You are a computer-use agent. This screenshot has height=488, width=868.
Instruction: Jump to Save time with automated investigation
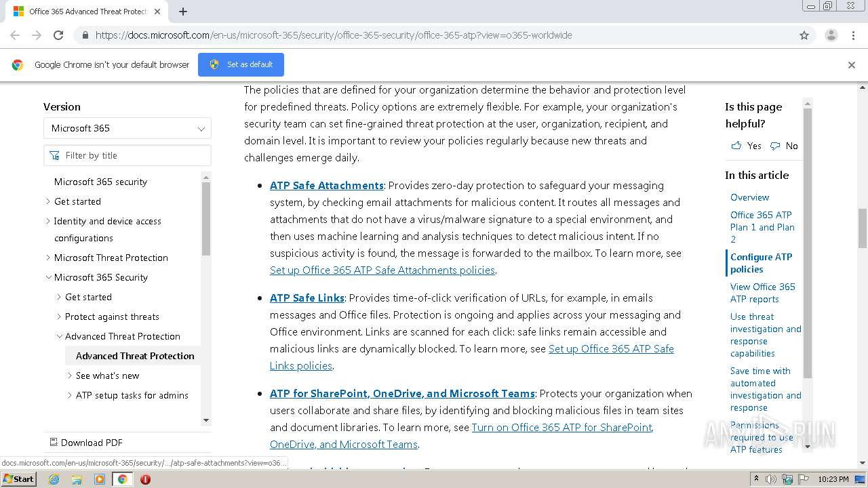(766, 389)
